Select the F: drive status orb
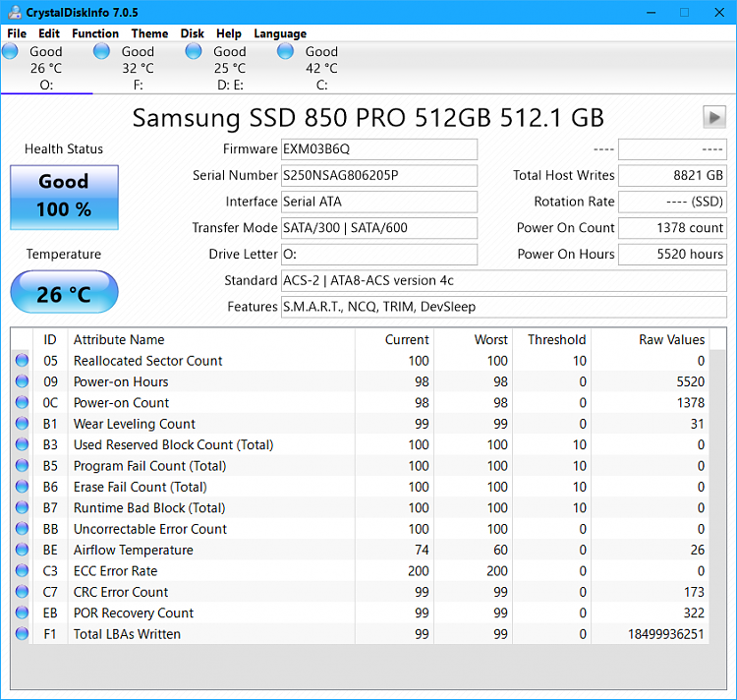The image size is (737, 700). coord(101,51)
